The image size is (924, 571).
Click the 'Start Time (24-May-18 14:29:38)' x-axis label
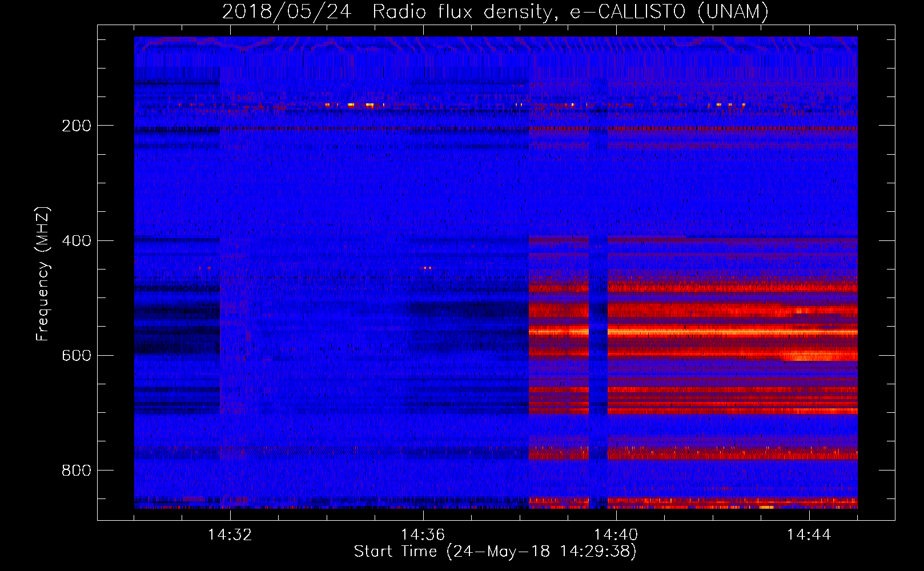[x=495, y=552]
